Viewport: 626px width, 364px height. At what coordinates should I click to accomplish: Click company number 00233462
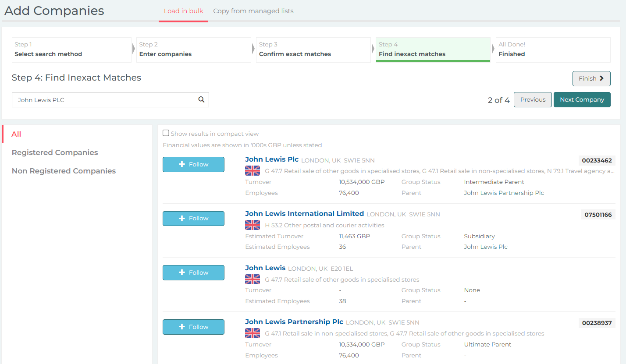coord(597,160)
